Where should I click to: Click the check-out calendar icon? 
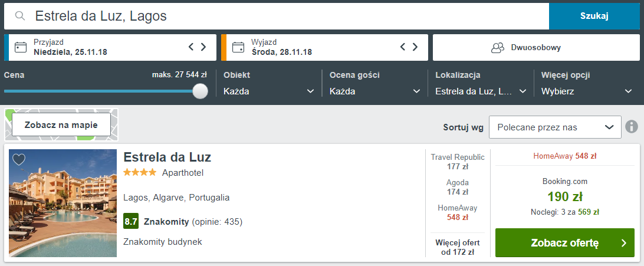click(x=238, y=47)
